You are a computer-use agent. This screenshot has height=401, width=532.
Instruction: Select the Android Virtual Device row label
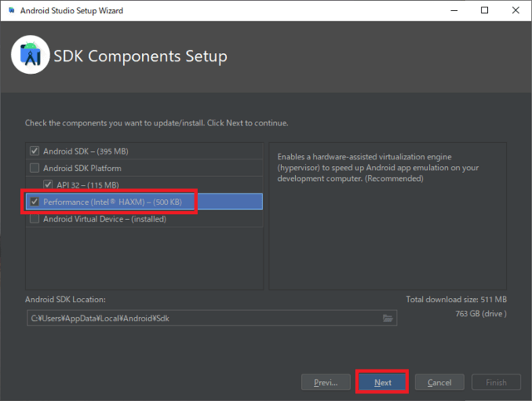coord(105,219)
